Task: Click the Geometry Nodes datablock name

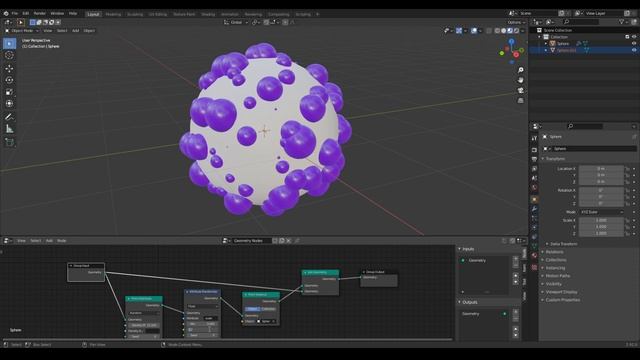Action: [x=251, y=241]
